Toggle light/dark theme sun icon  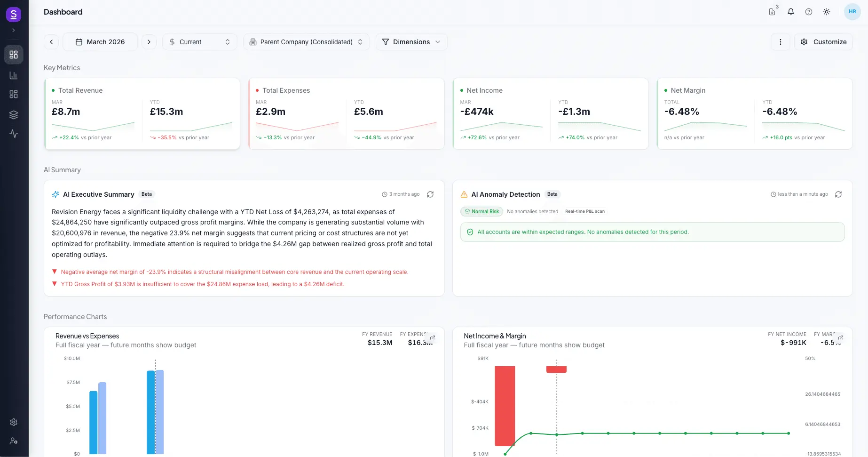coord(827,12)
